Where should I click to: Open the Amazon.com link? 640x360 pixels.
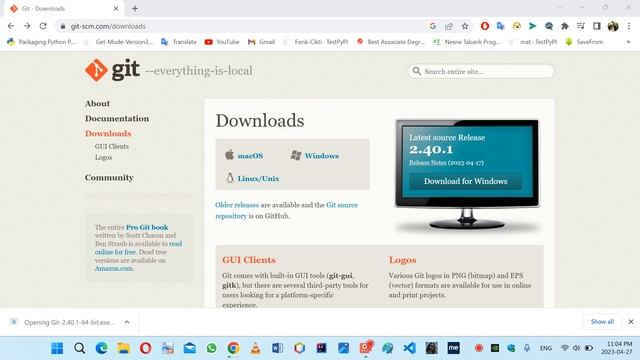(x=114, y=268)
